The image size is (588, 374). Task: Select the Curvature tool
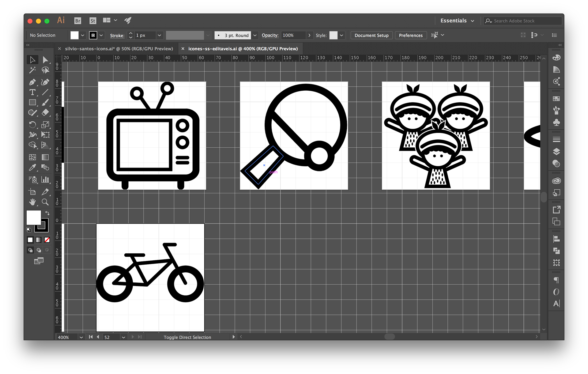[45, 82]
